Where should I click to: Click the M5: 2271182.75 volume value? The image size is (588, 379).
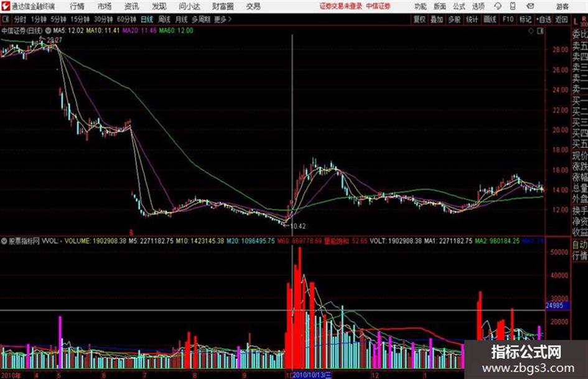click(151, 241)
